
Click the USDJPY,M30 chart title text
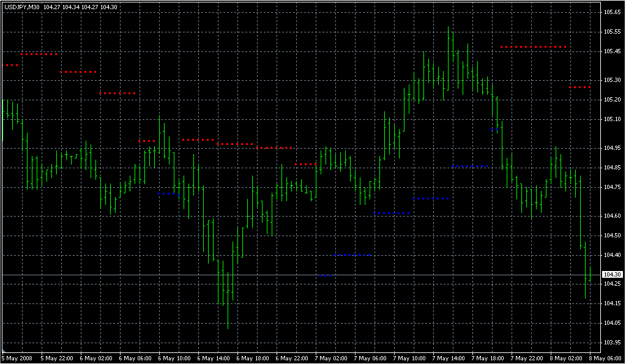22,7
